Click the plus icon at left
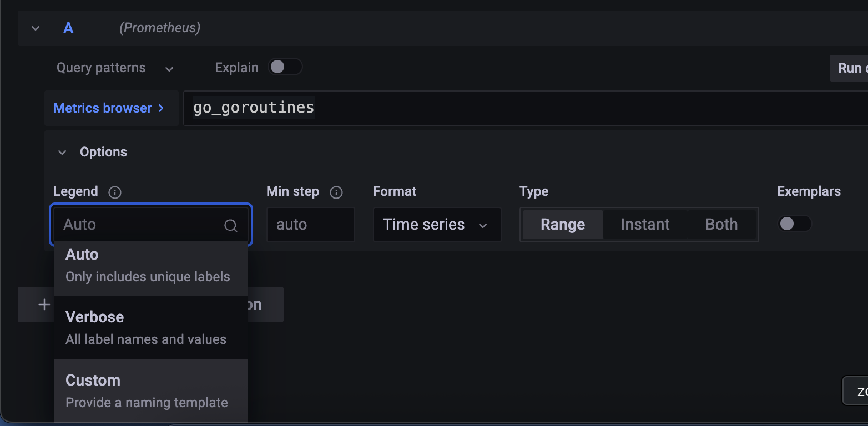The width and height of the screenshot is (868, 426). [44, 305]
